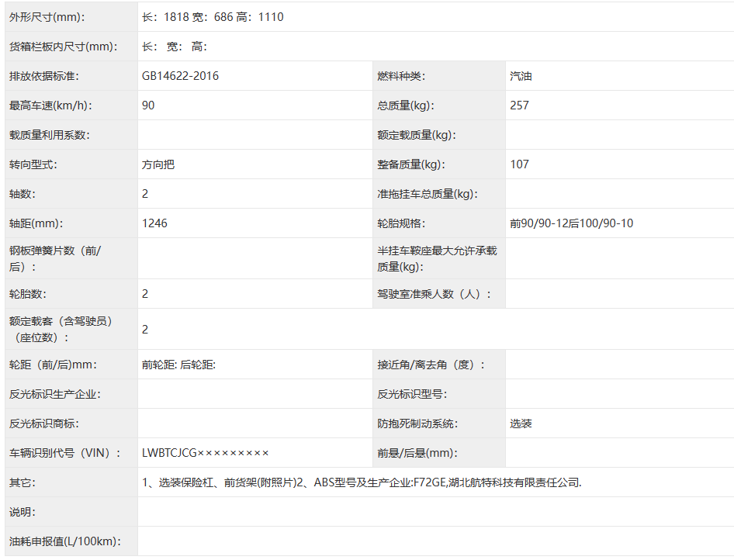Click the 外形尺寸(mm) label cell

click(47, 17)
